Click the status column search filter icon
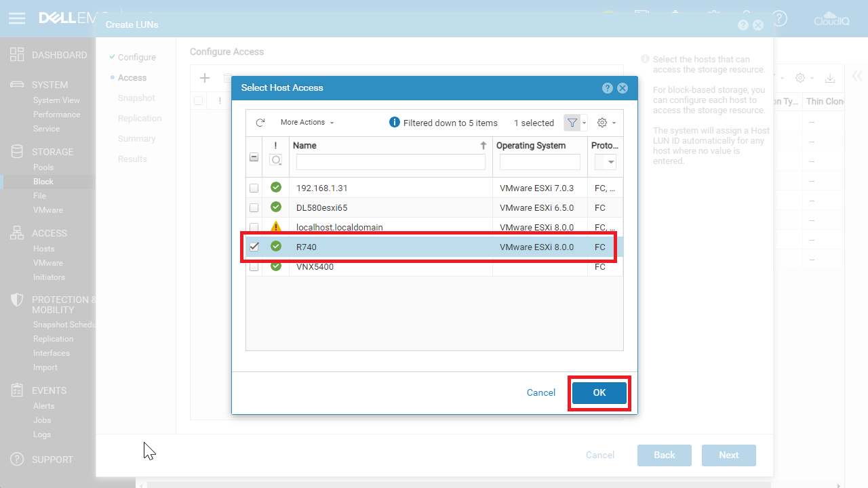The width and height of the screenshot is (868, 488). [276, 161]
